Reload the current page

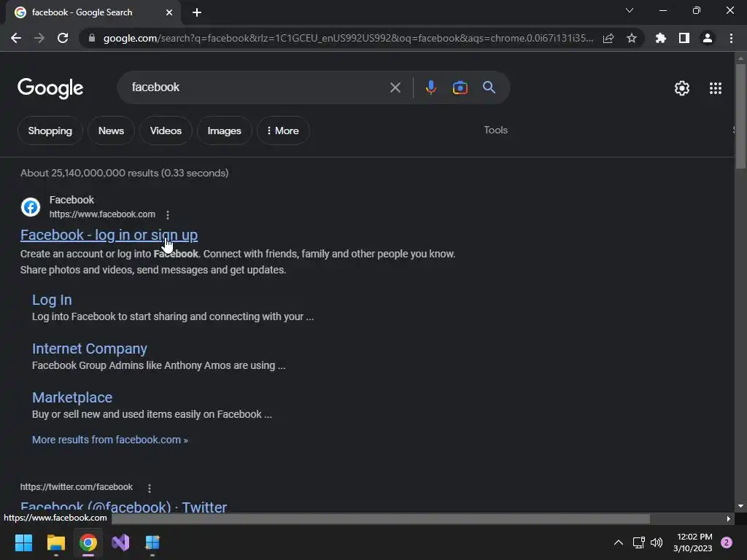tap(63, 38)
